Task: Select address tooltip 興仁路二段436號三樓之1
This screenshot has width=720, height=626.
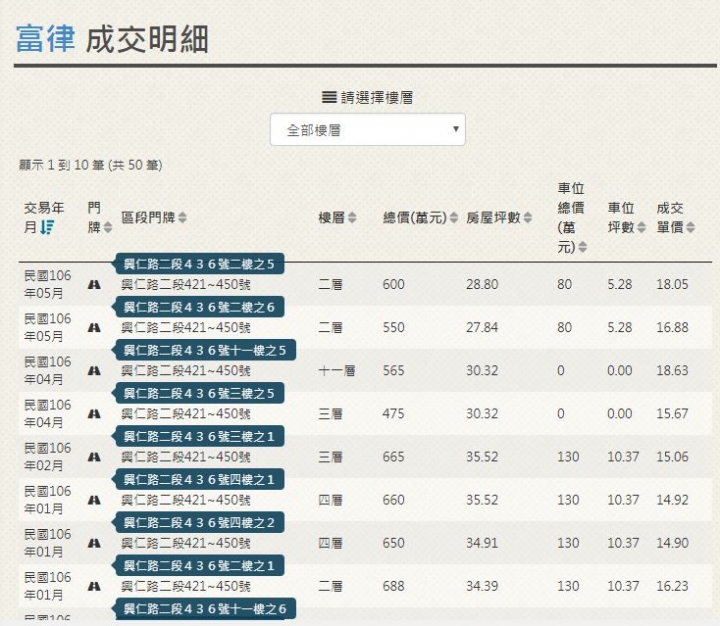Action: [x=199, y=436]
